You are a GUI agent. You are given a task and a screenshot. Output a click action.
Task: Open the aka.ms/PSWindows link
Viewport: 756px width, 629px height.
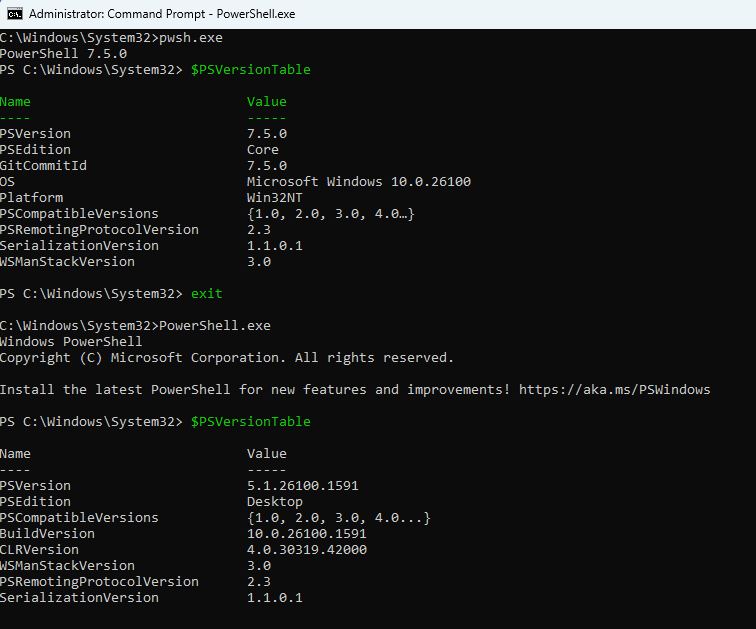pyautogui.click(x=614, y=390)
